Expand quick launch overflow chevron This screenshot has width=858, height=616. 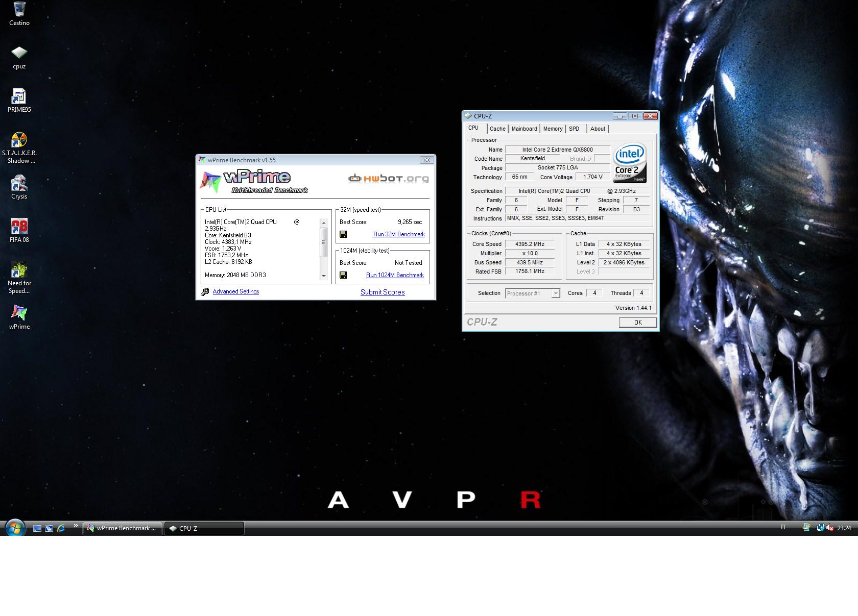pos(76,525)
